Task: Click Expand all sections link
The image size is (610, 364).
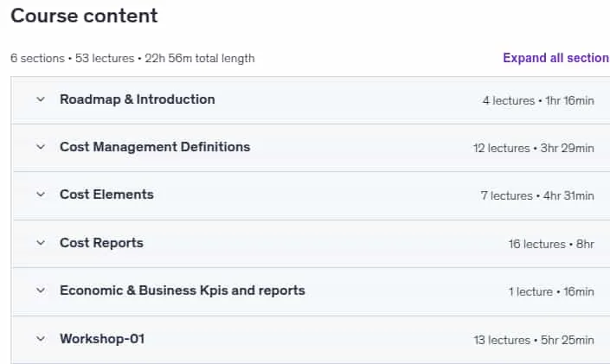Action: pyautogui.click(x=556, y=58)
